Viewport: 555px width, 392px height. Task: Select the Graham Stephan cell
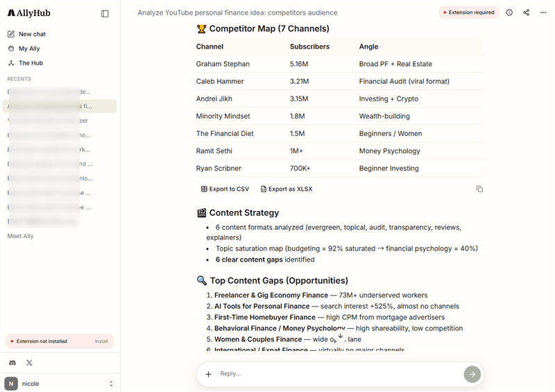coord(223,64)
